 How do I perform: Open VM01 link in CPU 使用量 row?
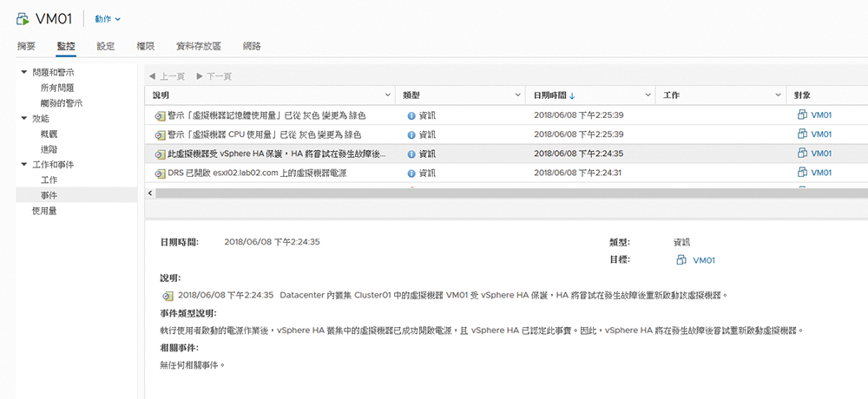point(821,134)
